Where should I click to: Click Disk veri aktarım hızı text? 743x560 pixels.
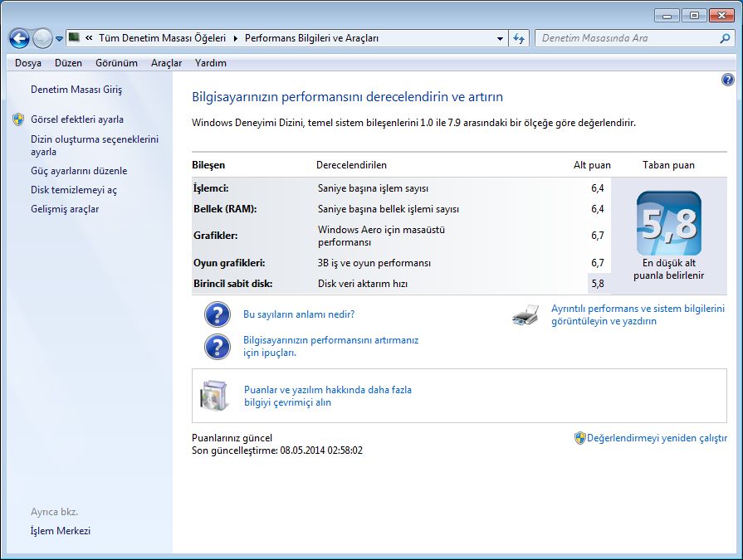click(x=363, y=284)
